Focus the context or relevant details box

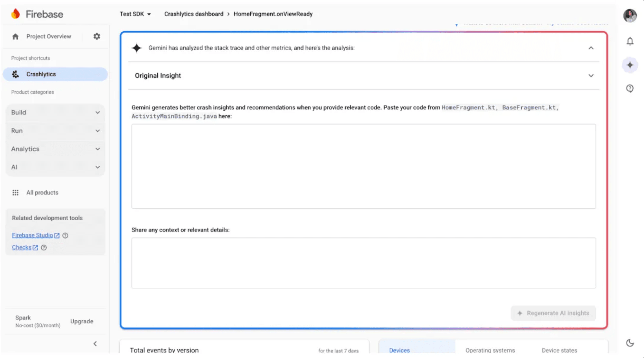(x=364, y=263)
